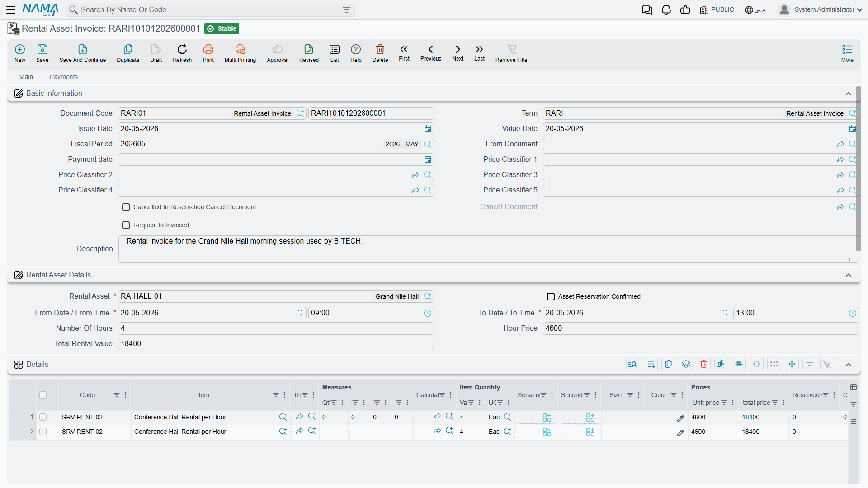Switch language to Arabic
This screenshot has width=868, height=488.
click(755, 10)
